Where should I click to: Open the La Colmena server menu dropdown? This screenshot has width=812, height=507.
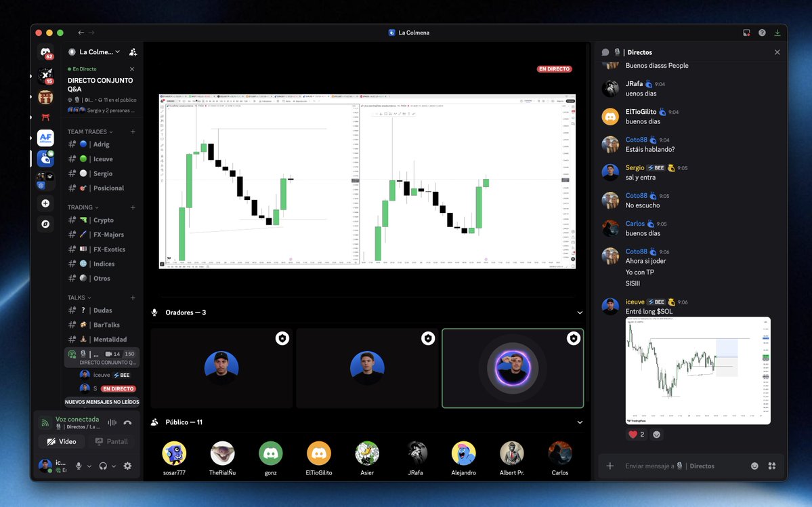coord(101,52)
